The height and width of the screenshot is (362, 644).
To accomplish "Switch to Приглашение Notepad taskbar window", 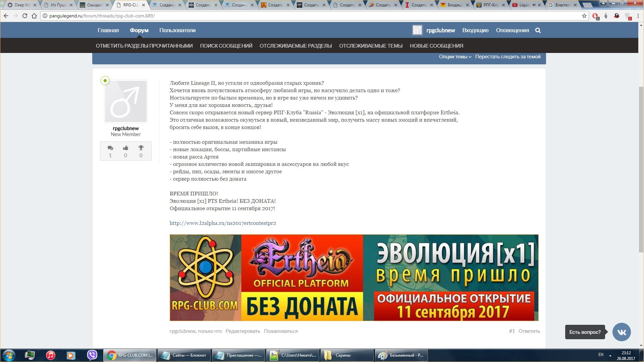I will [x=238, y=355].
